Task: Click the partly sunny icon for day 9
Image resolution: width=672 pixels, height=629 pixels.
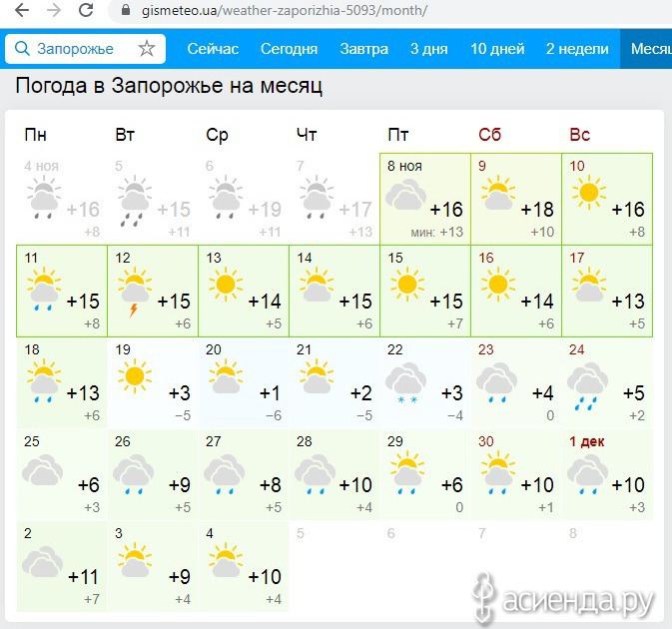Action: (x=497, y=193)
